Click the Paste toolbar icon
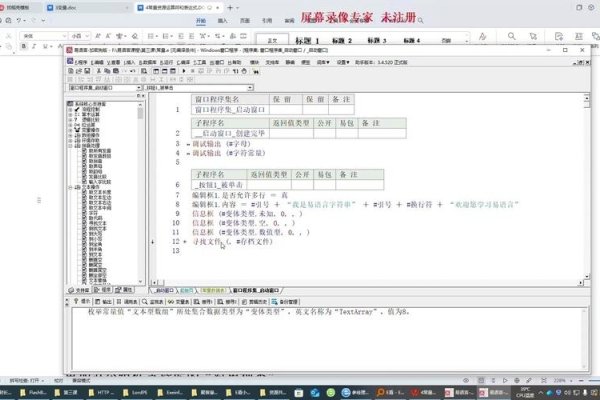The image size is (600, 400). tap(115, 71)
